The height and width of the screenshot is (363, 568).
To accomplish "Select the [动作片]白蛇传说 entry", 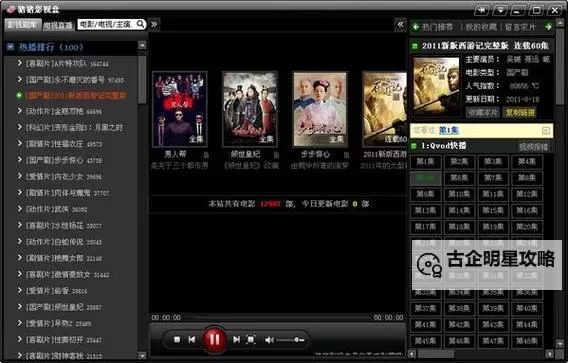I will coord(64,242).
